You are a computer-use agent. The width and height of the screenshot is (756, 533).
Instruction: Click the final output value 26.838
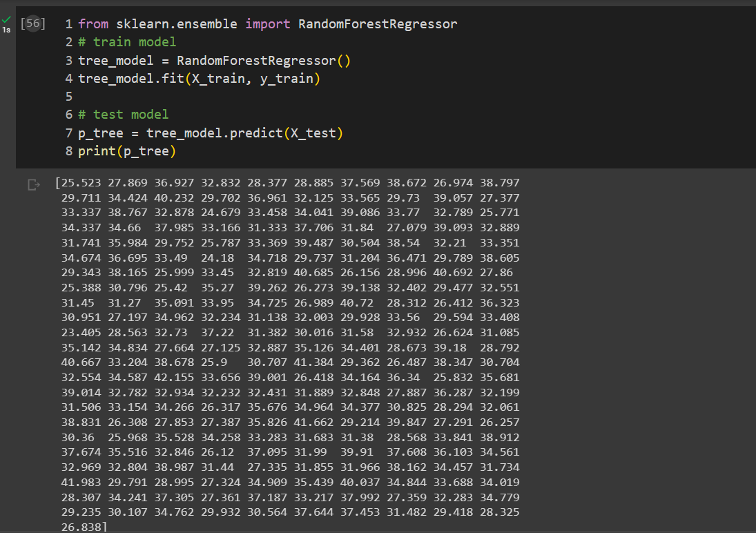click(x=81, y=527)
